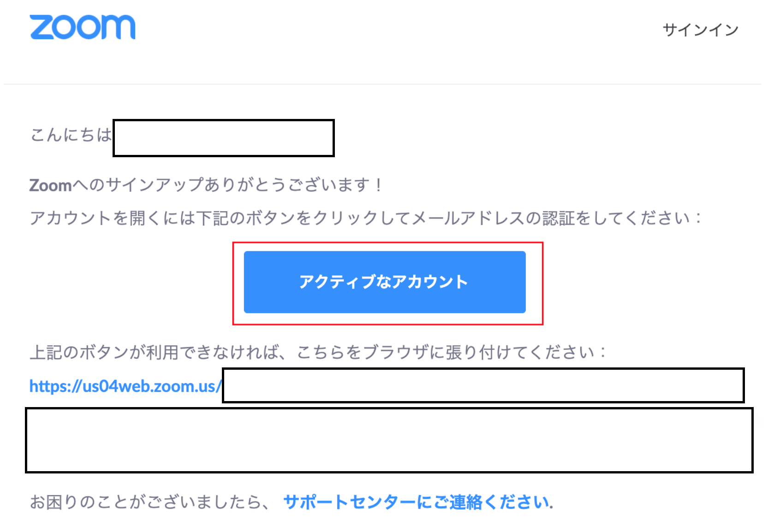Select the thank-you message text line
Image resolution: width=774 pixels, height=532 pixels.
[x=207, y=184]
